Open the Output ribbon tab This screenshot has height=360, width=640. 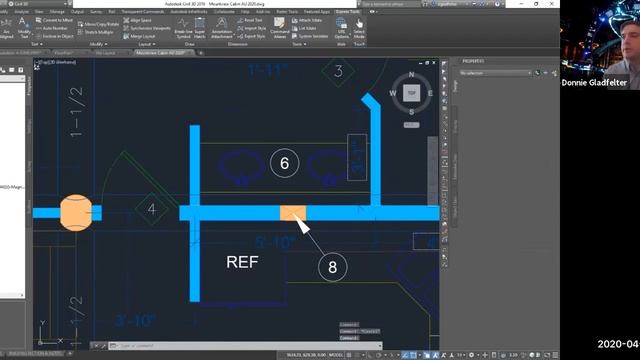tap(77, 12)
